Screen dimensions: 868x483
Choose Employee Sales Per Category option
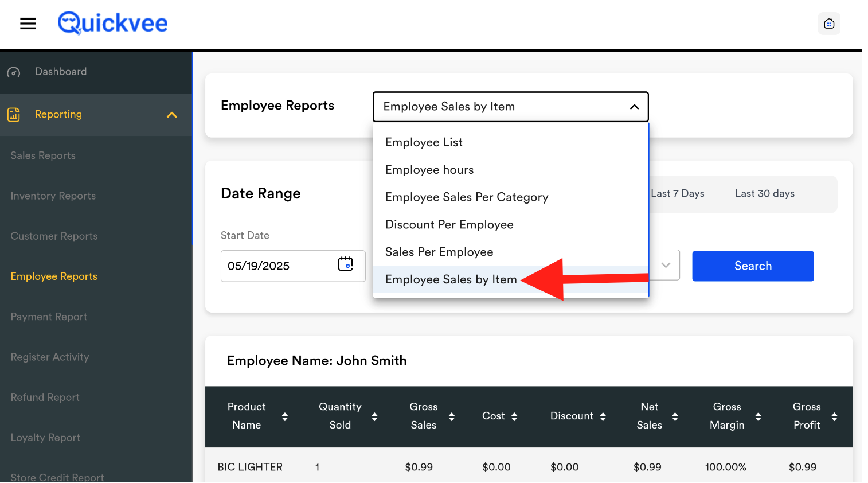click(x=467, y=197)
